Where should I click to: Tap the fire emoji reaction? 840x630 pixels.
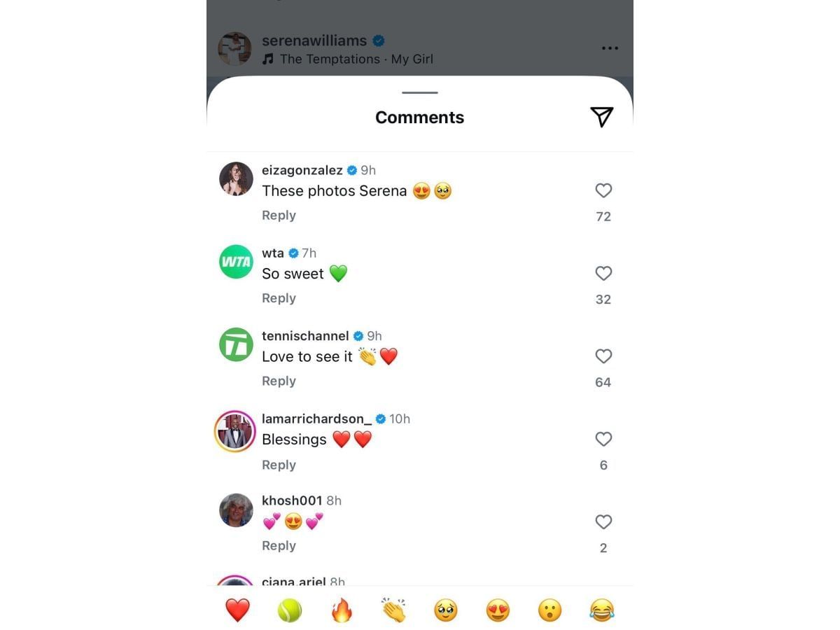click(x=341, y=610)
